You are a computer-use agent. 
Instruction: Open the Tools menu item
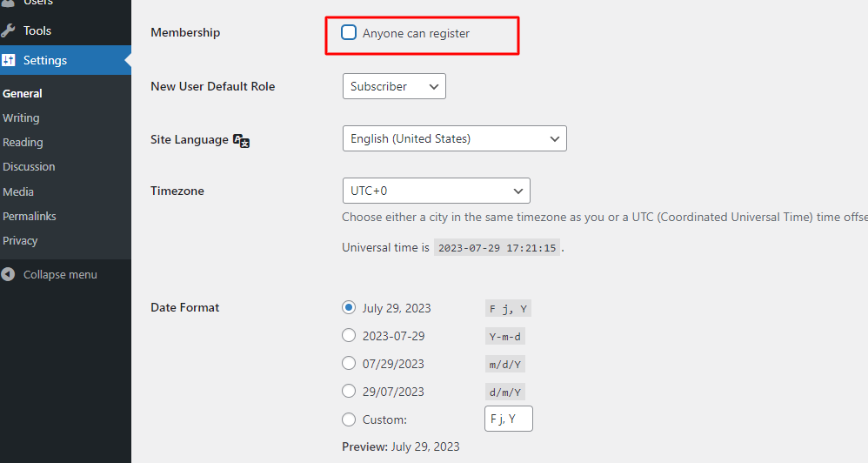click(65, 30)
